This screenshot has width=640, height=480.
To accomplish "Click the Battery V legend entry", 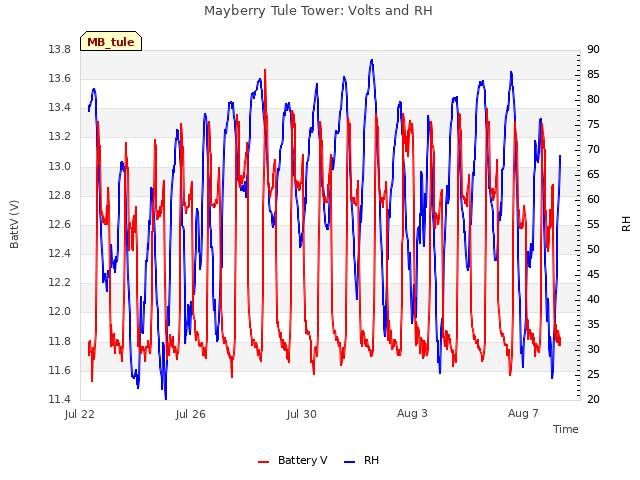I will pyautogui.click(x=293, y=460).
